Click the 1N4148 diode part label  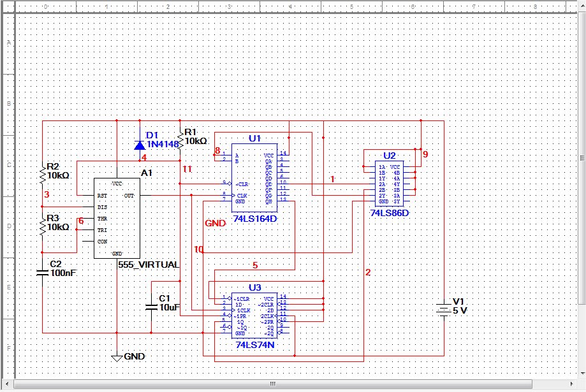pos(163,144)
